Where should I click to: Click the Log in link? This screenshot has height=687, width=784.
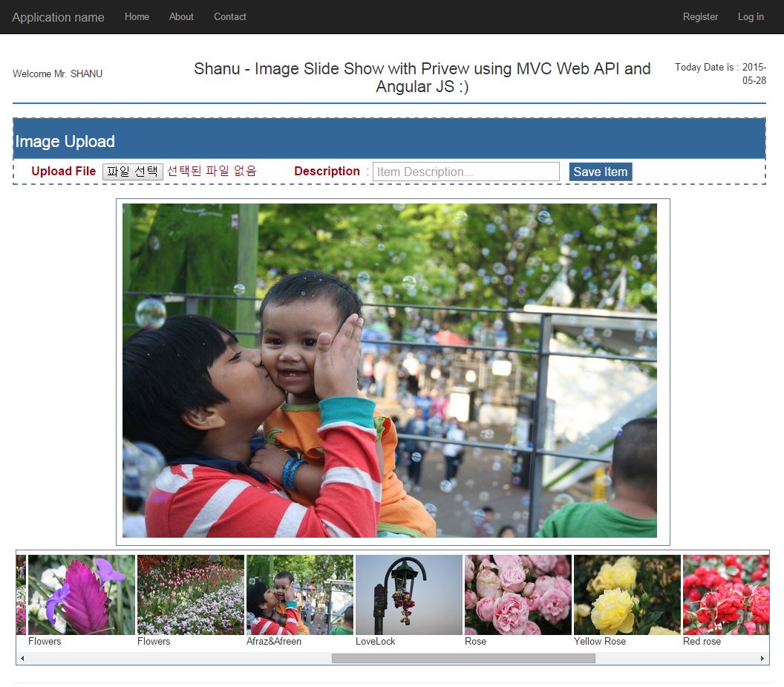(x=751, y=17)
